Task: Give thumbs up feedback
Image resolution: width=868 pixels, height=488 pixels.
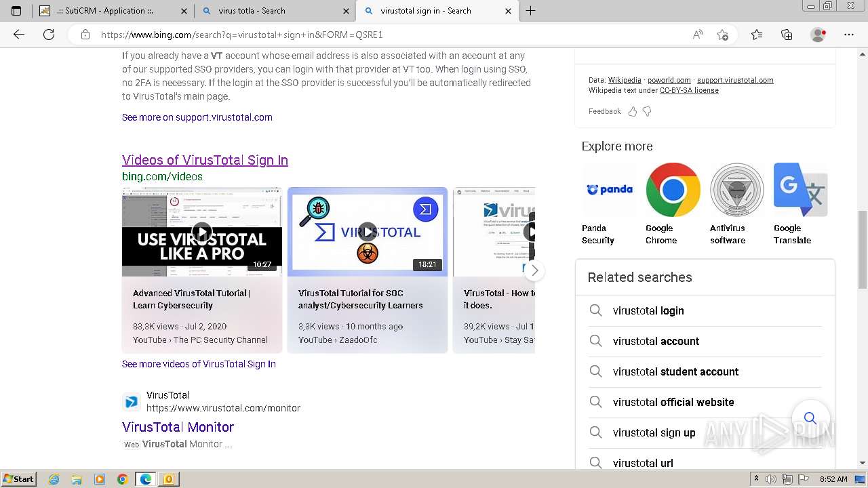Action: click(x=633, y=111)
